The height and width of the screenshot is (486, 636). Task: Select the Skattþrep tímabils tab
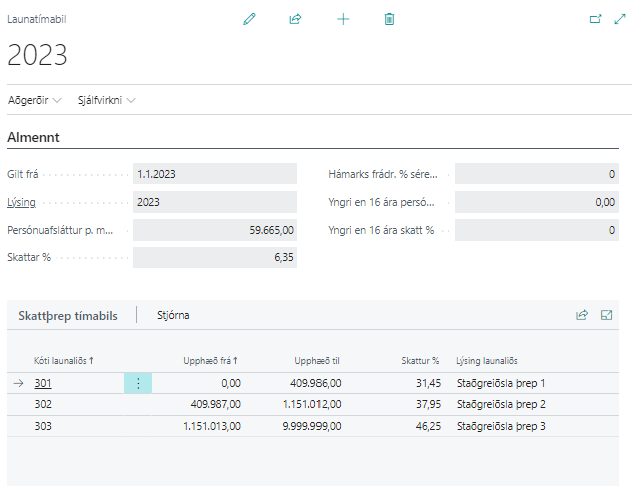68,315
